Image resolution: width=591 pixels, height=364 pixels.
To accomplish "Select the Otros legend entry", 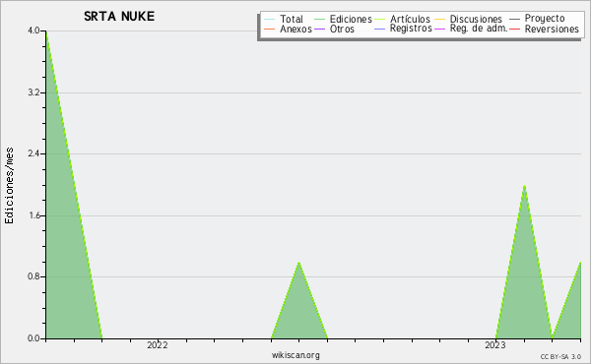I will click(334, 29).
